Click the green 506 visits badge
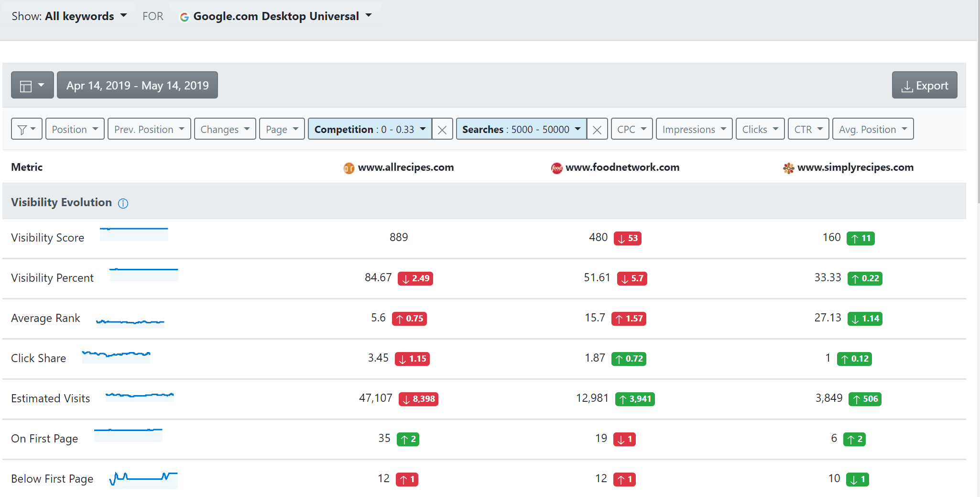Screen dimensions: 980x497 tap(865, 399)
